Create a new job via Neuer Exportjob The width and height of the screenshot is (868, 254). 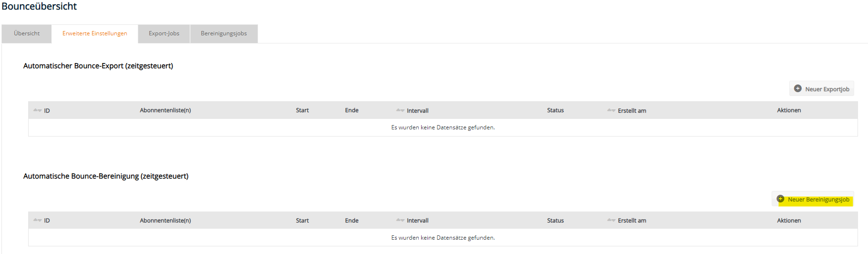click(x=827, y=89)
